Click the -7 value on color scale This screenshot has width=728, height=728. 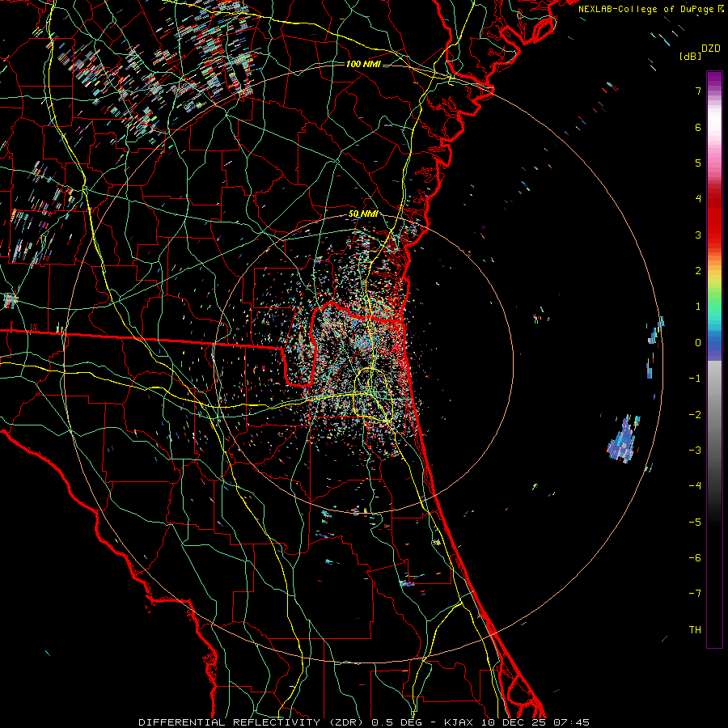(695, 594)
